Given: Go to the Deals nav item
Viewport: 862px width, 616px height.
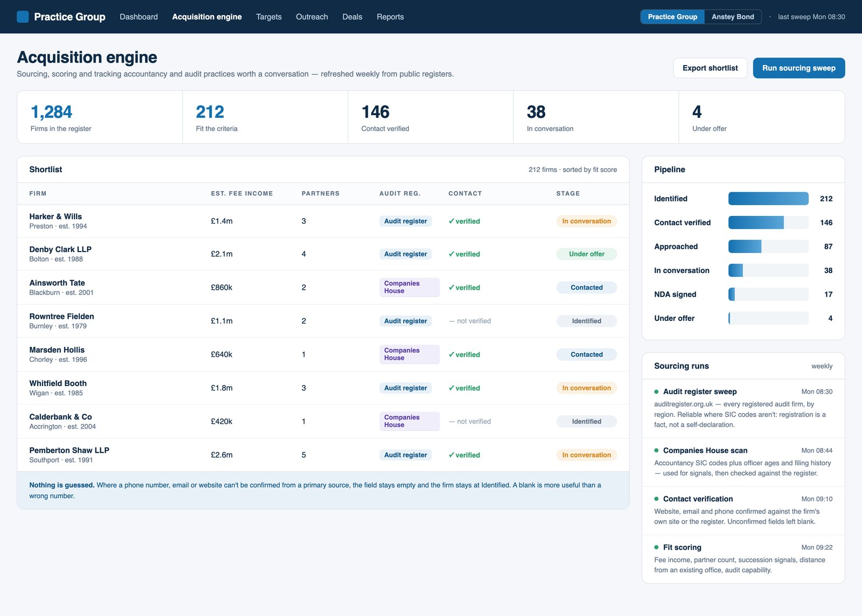Looking at the screenshot, I should [x=352, y=17].
